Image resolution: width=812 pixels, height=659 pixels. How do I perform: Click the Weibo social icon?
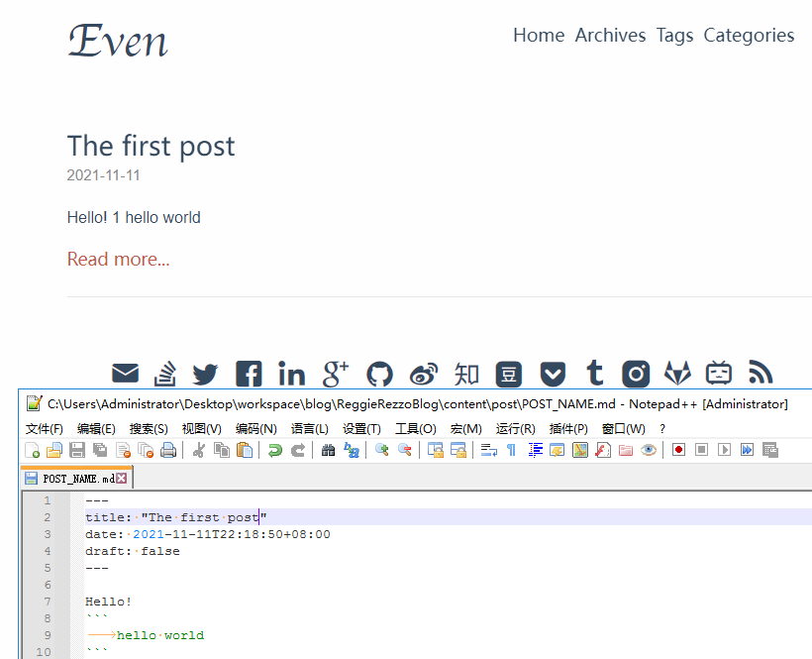point(424,374)
